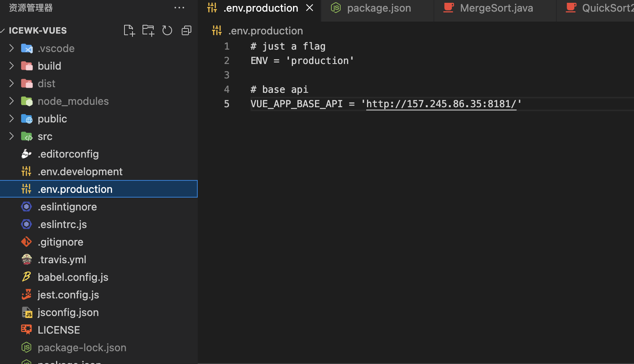Click the dist folder icon
Screen dimensions: 634x364
pyautogui.click(x=26, y=84)
